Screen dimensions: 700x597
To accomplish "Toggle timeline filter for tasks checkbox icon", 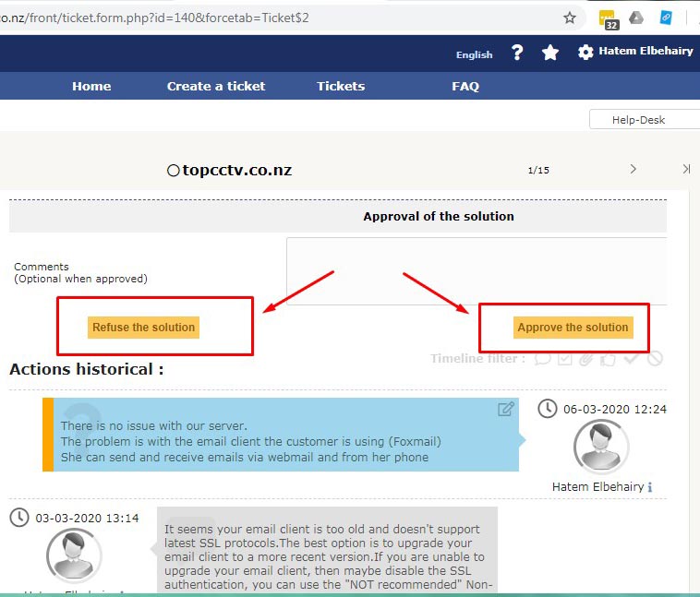I will [x=565, y=359].
